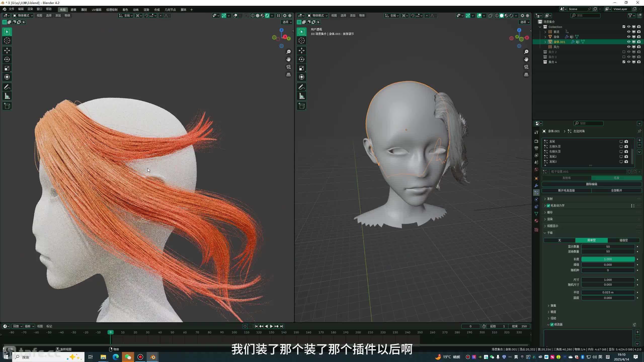
Task: Select the Add Cube tool in left viewport
Action: [7, 106]
